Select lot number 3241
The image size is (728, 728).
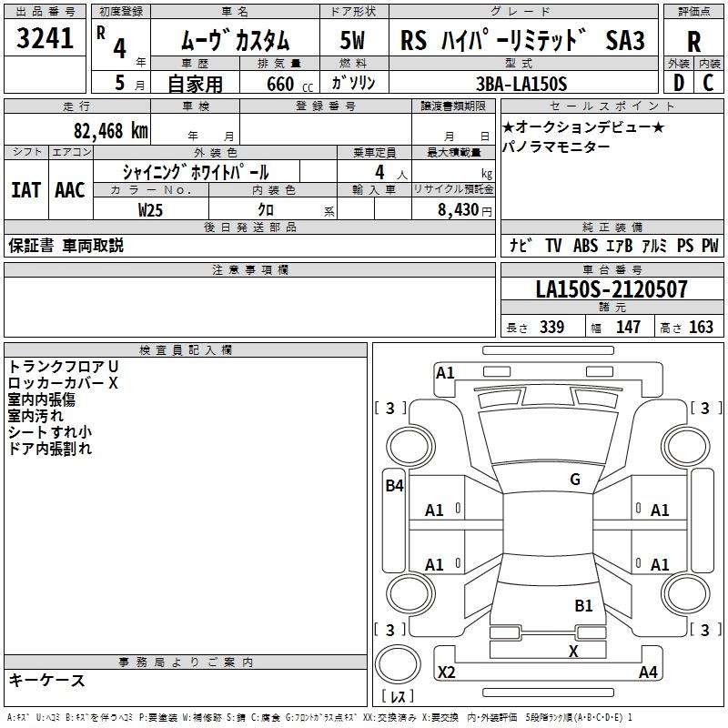coord(45,37)
